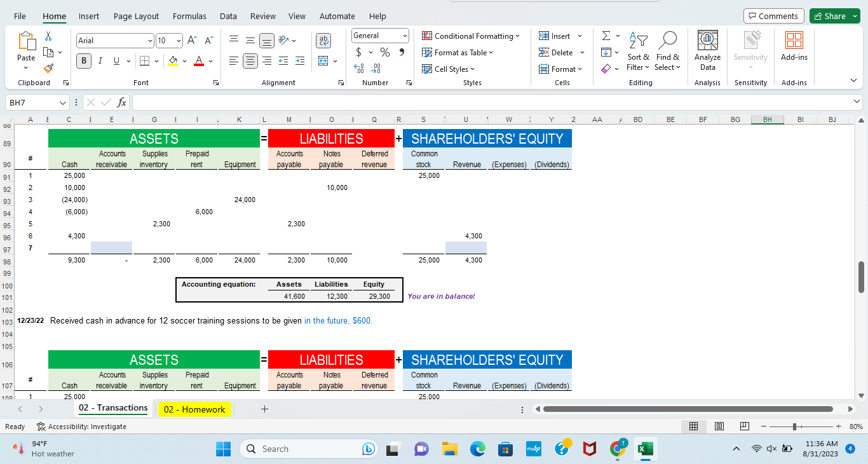Open the Find & Select dropdown

pos(667,51)
